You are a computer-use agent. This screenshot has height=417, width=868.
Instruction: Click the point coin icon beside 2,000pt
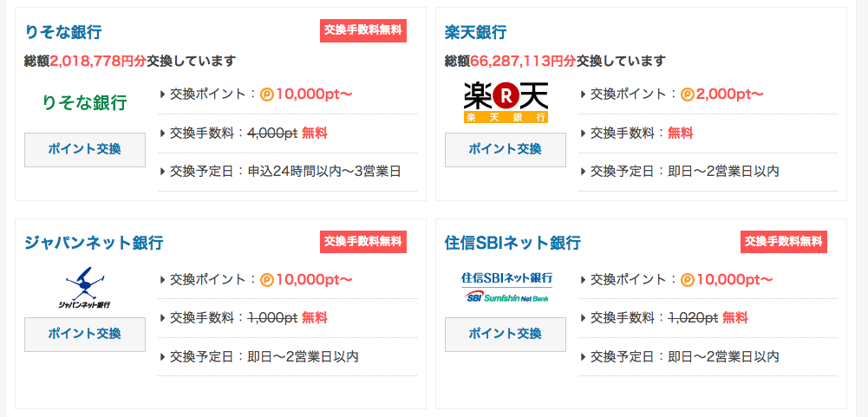coord(688,94)
